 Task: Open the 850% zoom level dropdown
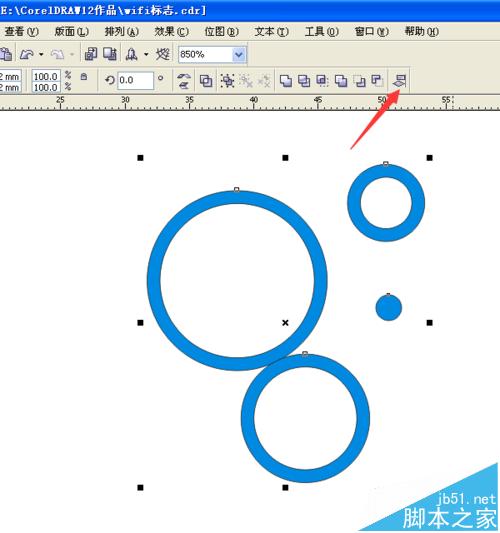pyautogui.click(x=239, y=54)
